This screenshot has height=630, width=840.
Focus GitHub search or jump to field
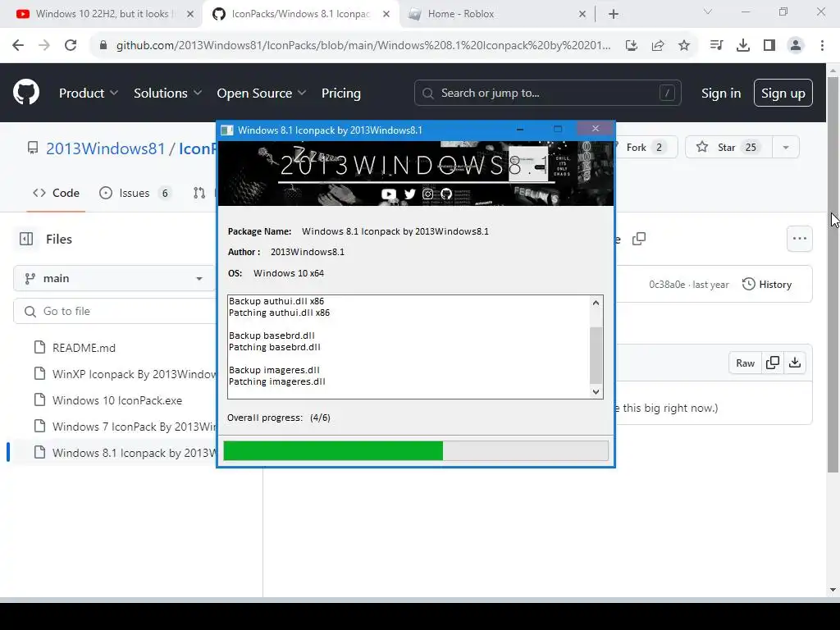[547, 94]
